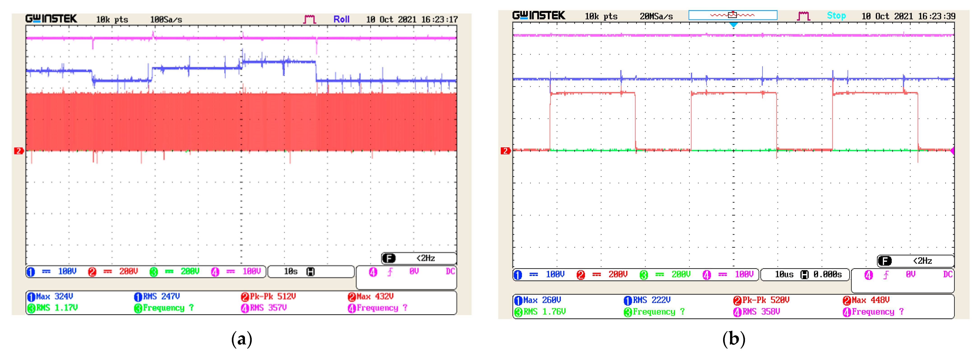Click the H horizontal icon next to 10s
Viewport: 980px width, 355px height.
(310, 272)
